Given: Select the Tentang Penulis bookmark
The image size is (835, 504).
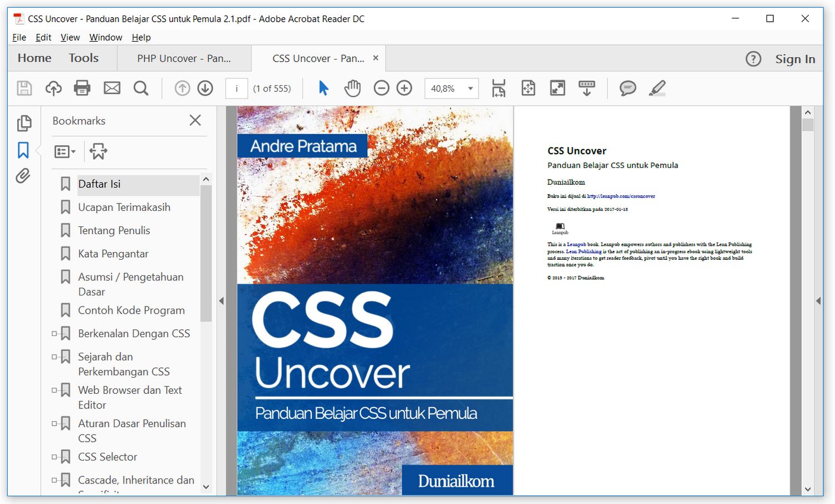Looking at the screenshot, I should 114,231.
